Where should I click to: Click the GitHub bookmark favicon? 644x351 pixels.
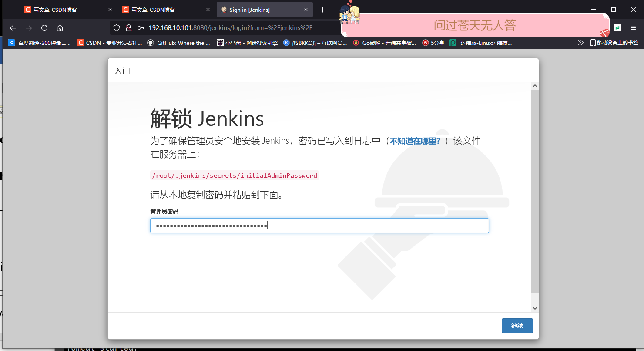coord(151,43)
